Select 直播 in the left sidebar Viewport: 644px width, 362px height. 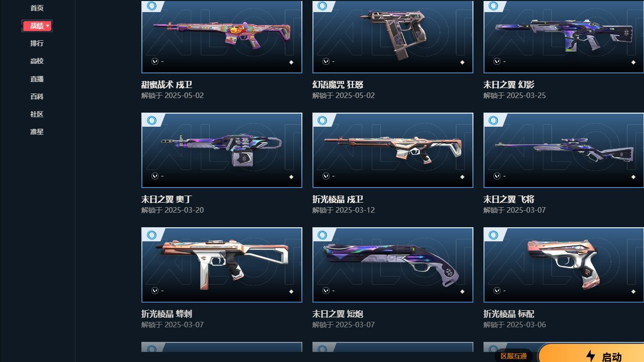tap(37, 79)
